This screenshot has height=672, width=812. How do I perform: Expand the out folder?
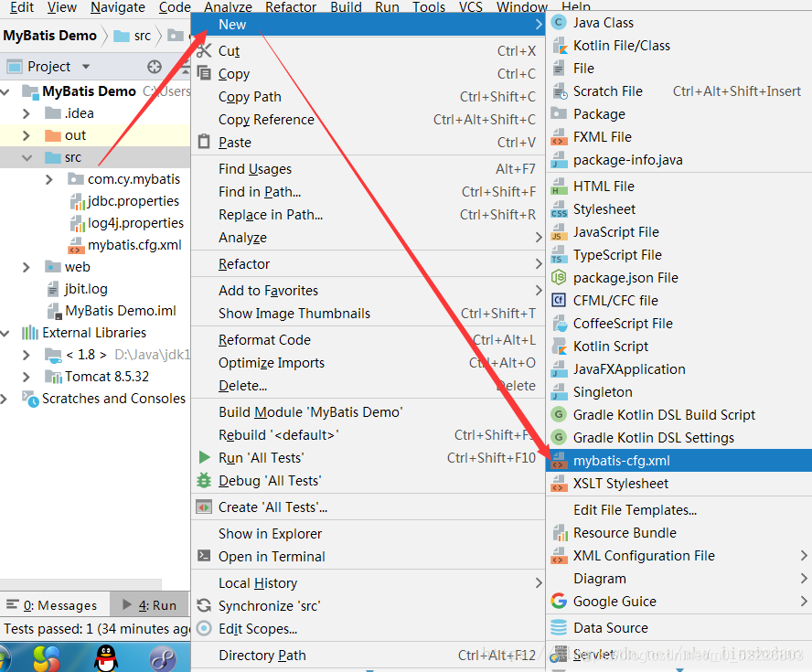click(27, 135)
